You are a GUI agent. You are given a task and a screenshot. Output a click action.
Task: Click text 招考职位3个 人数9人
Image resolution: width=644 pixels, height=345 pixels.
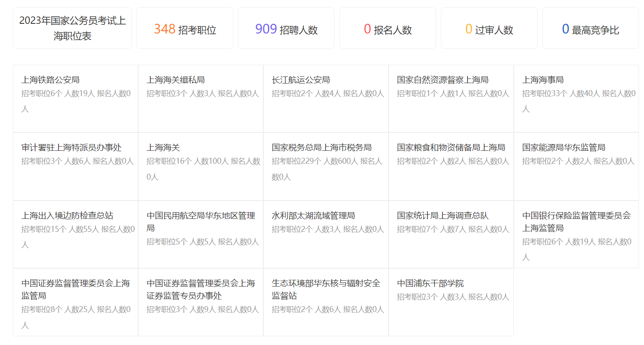pos(181,309)
